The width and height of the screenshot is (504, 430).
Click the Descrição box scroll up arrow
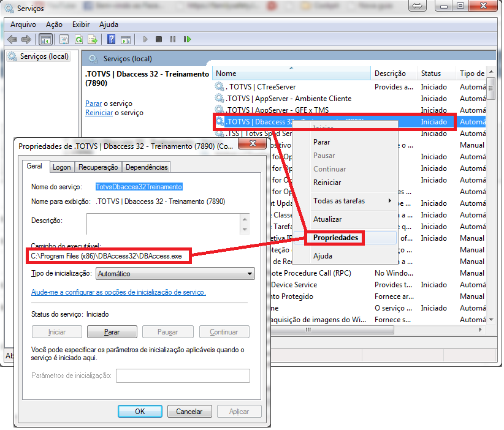(x=245, y=219)
